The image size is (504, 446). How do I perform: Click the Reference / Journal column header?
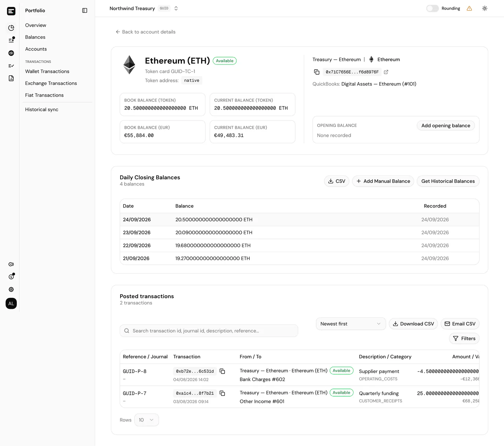tap(145, 357)
